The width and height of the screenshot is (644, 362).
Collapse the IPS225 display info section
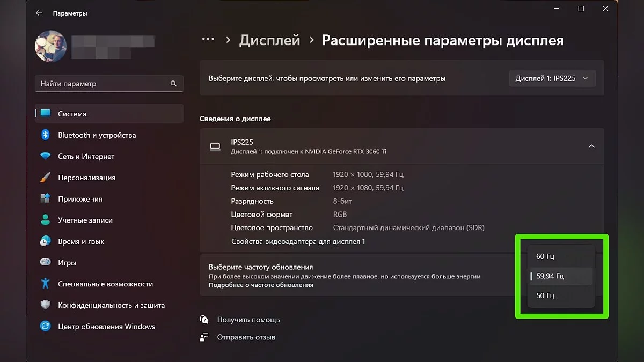(x=591, y=146)
